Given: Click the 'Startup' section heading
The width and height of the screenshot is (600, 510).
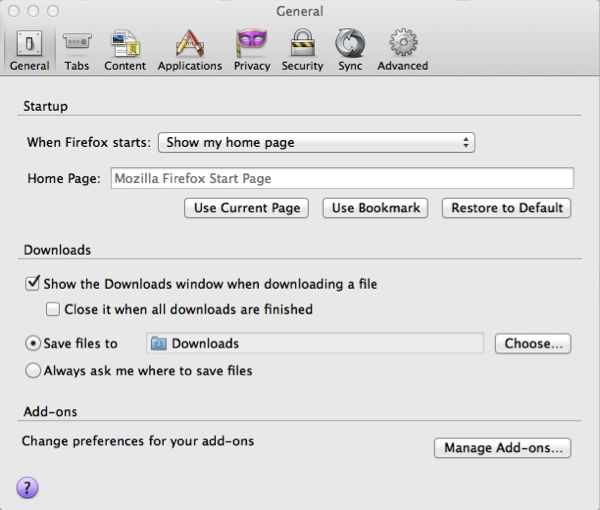Looking at the screenshot, I should 46,106.
